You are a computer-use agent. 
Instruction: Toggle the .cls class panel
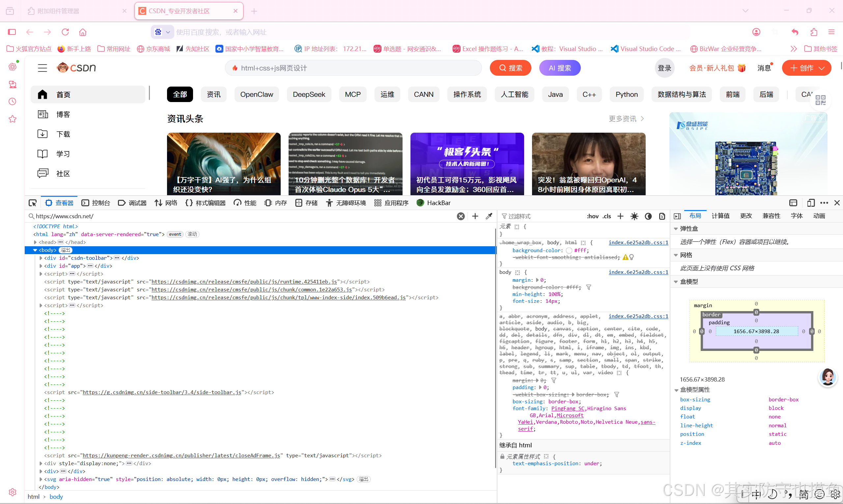pos(607,216)
